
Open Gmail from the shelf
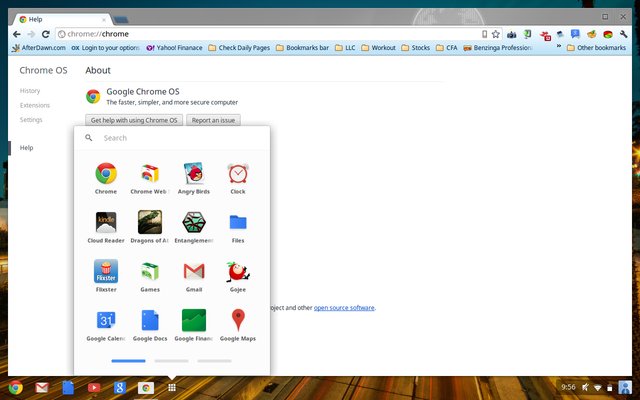click(x=42, y=387)
